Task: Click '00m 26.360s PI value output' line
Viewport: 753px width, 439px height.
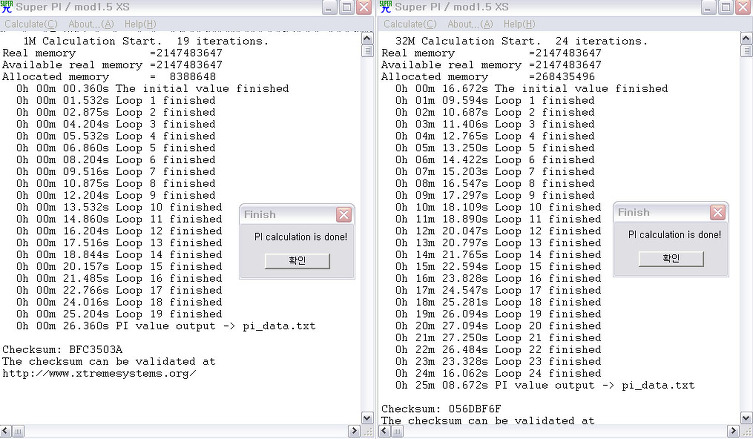Action: tap(166, 326)
